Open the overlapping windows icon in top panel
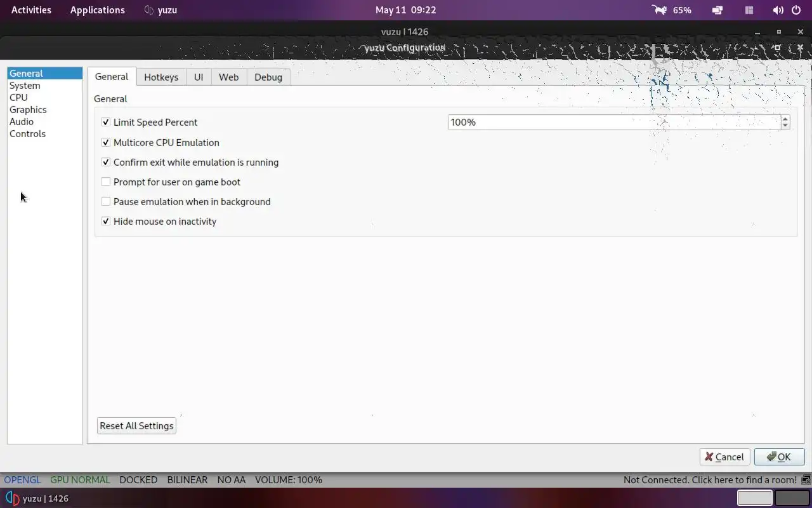This screenshot has width=812, height=508. [x=717, y=10]
